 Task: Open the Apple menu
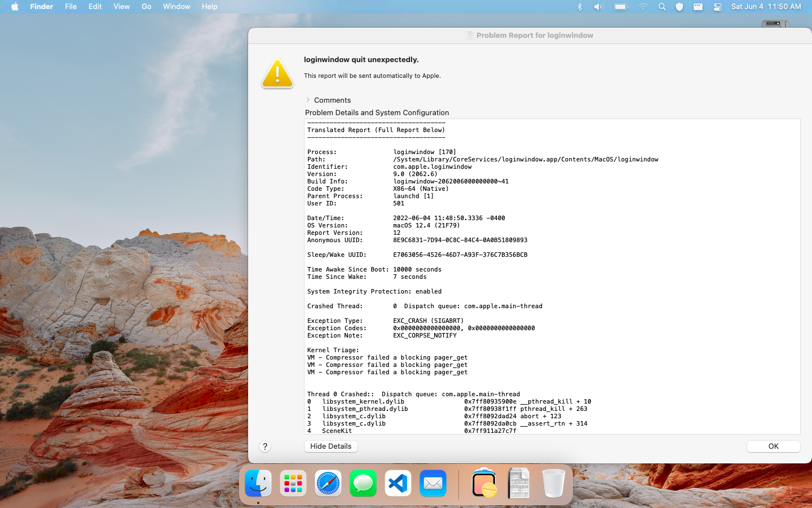coord(15,7)
